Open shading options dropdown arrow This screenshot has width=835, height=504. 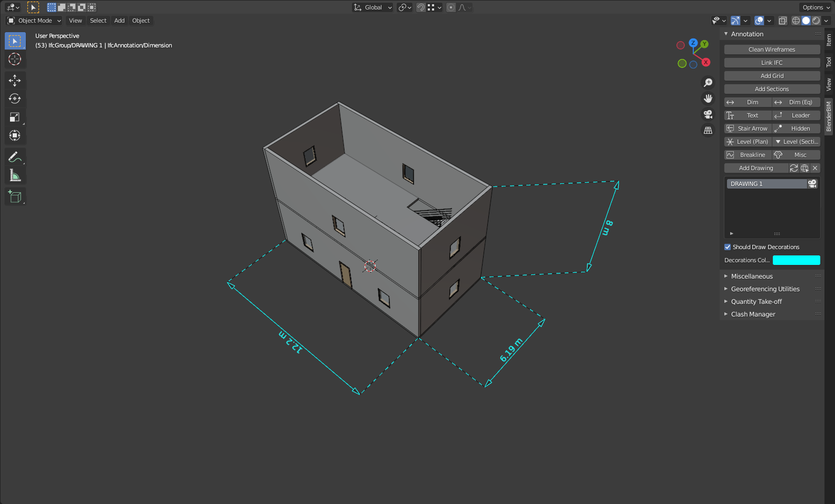[826, 21]
